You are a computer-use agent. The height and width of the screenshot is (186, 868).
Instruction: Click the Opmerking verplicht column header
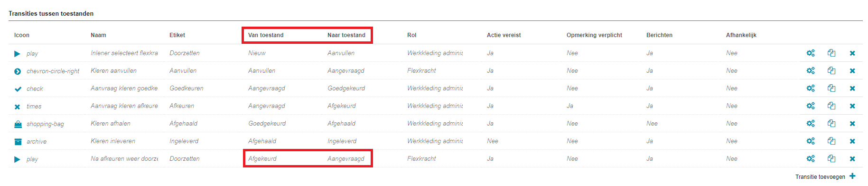(594, 35)
